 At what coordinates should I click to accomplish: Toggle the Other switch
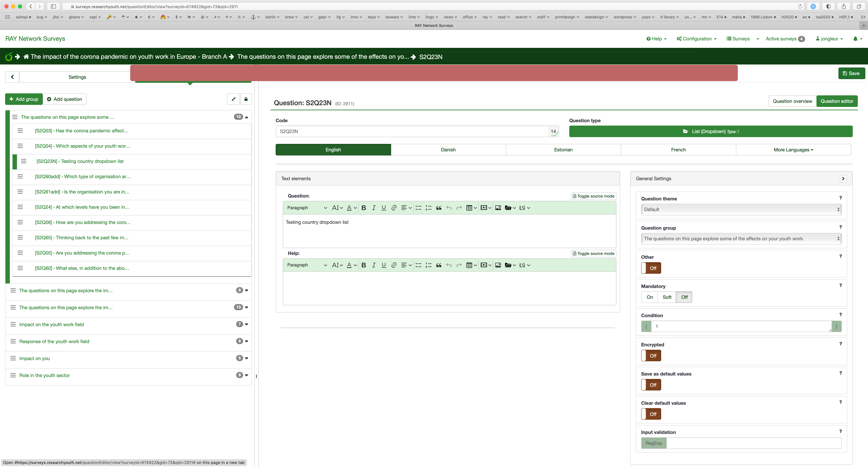(x=651, y=268)
